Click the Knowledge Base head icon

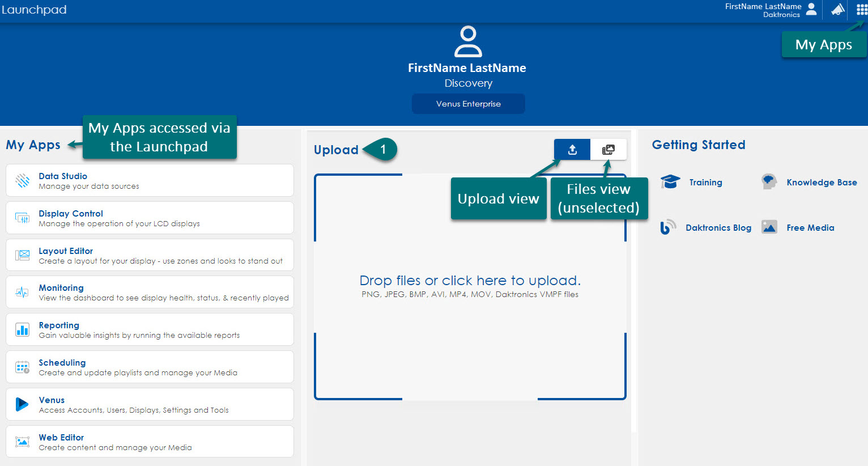click(769, 182)
